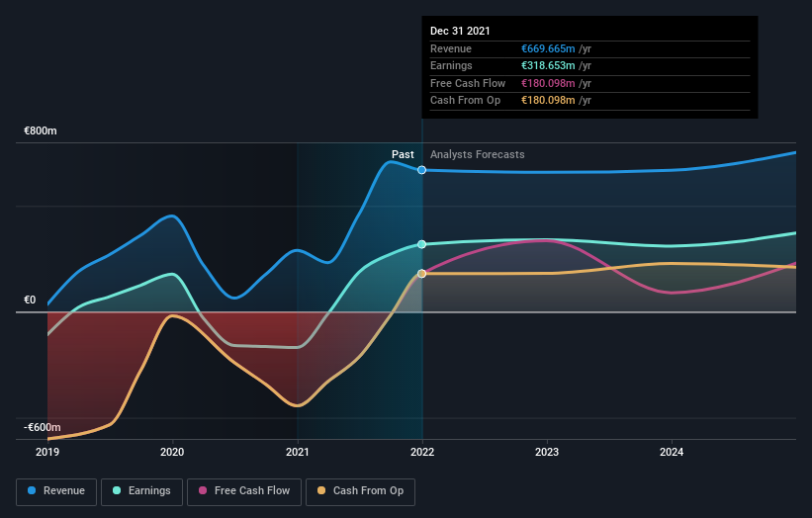Select the Cash From Op marker at 2022

coord(422,274)
